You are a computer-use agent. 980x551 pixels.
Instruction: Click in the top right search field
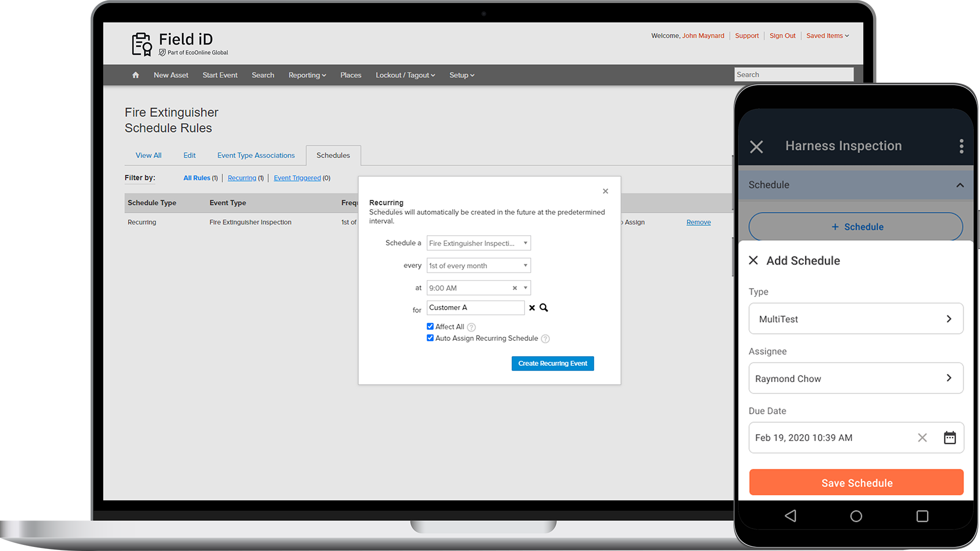coord(794,74)
